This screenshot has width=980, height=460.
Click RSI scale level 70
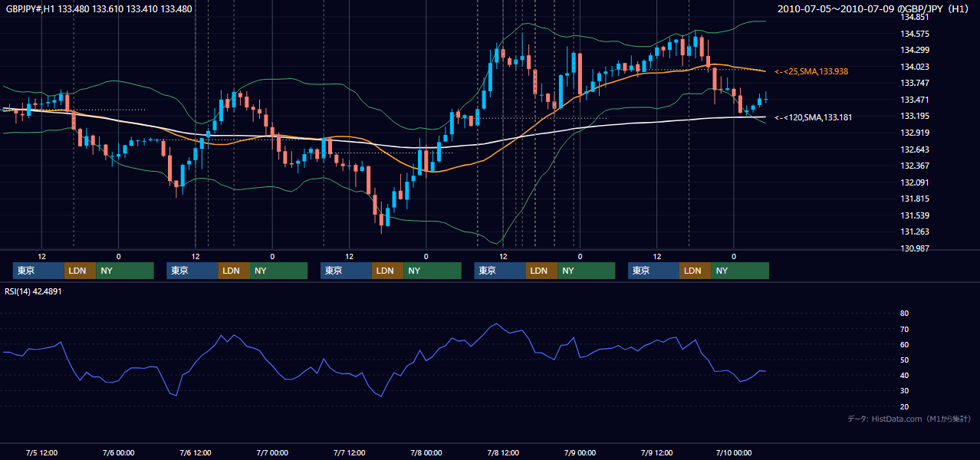[905, 329]
